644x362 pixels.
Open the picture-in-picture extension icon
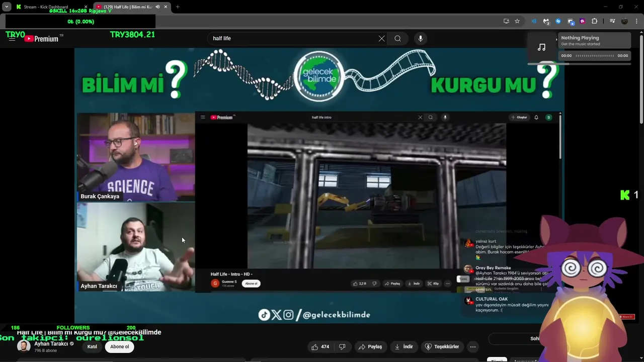(570, 21)
